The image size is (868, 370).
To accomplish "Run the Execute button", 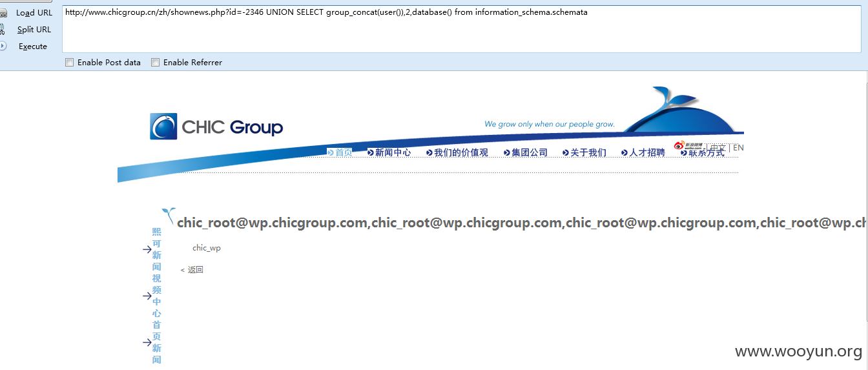I will [33, 46].
